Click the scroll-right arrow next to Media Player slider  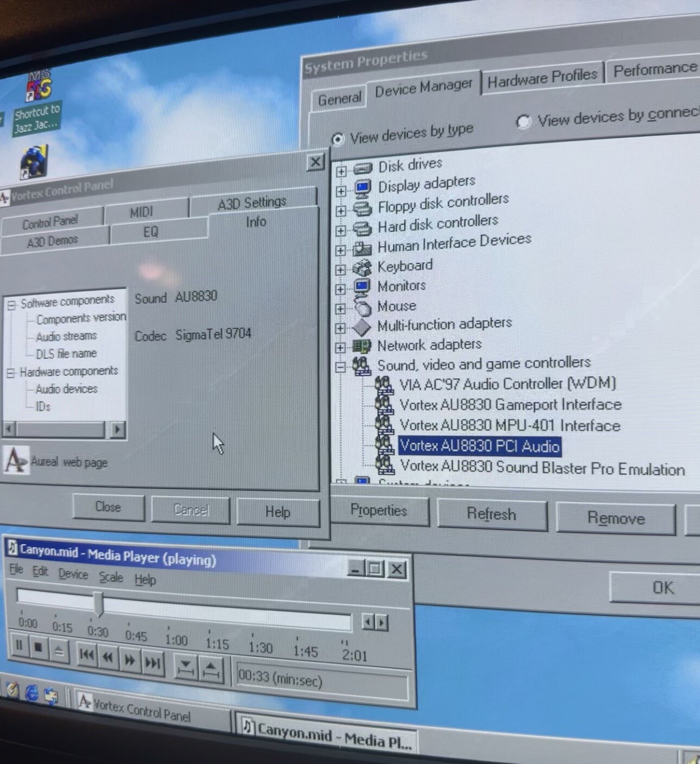pos(382,622)
